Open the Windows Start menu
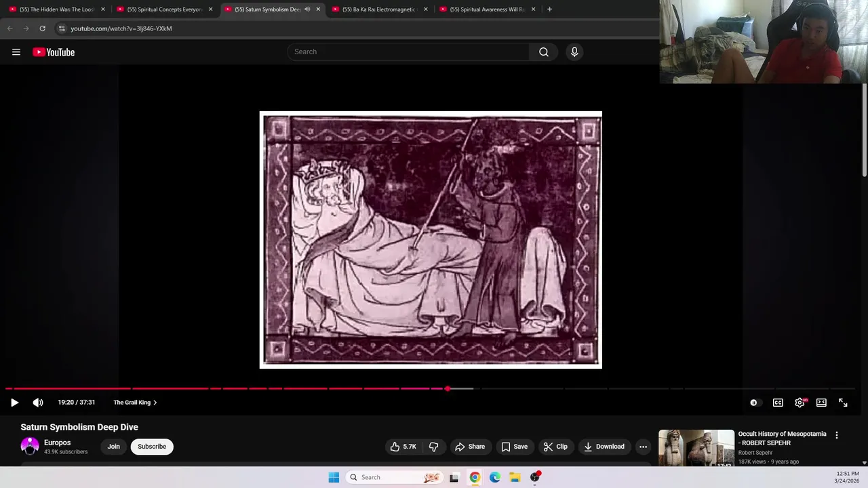This screenshot has height=488, width=868. point(334,477)
